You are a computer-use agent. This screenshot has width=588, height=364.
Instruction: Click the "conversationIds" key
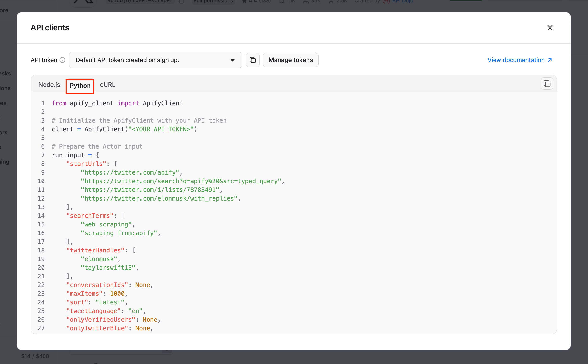(97, 285)
